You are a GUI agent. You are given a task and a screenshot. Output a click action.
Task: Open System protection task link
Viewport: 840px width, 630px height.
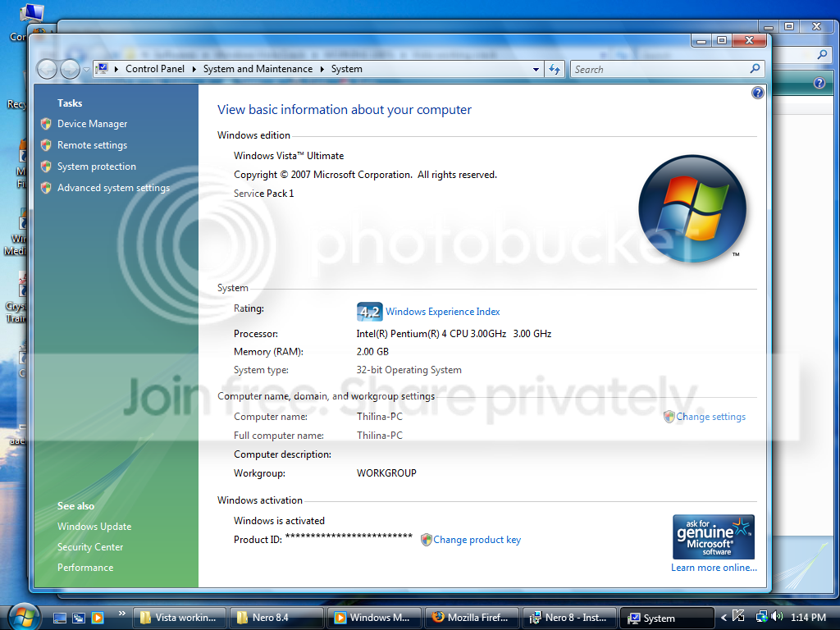[x=97, y=167]
